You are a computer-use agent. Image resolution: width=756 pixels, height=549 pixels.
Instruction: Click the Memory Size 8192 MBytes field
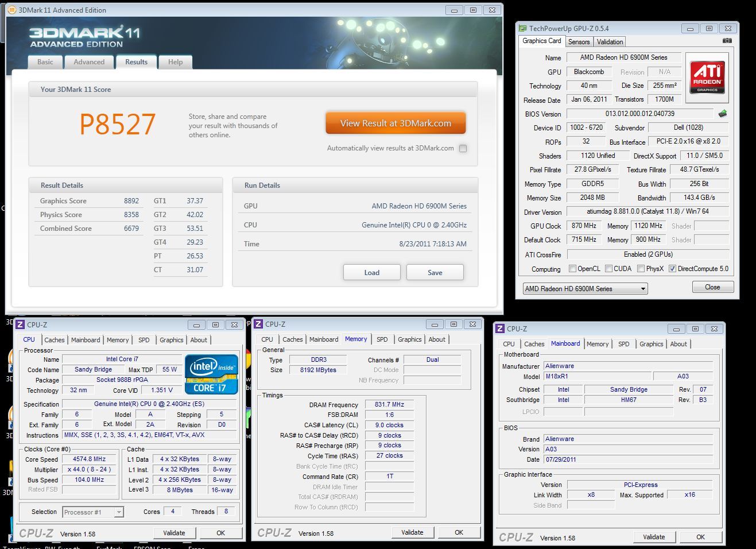pyautogui.click(x=318, y=370)
